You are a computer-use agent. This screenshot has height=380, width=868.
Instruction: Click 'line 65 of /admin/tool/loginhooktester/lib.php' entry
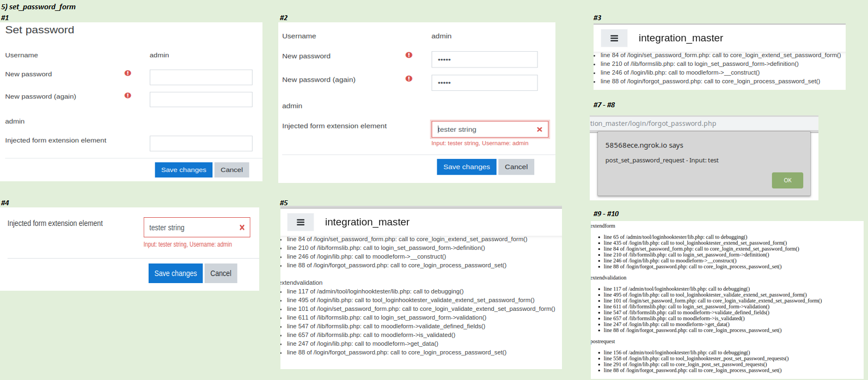tap(675, 237)
